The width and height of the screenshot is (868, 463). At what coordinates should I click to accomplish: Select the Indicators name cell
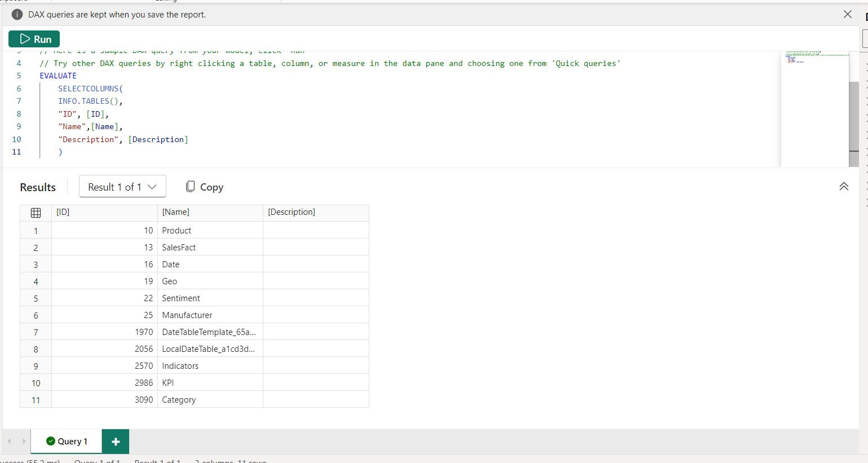pyautogui.click(x=210, y=365)
